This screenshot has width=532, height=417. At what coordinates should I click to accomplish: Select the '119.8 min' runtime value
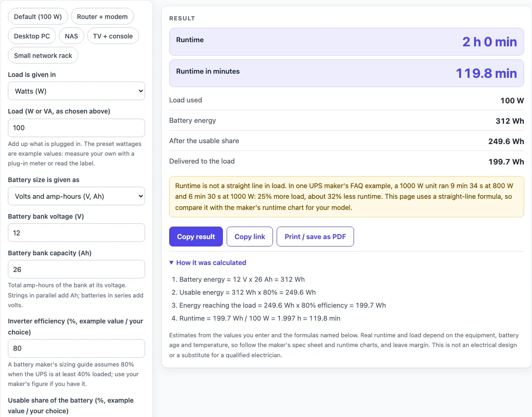click(x=486, y=73)
